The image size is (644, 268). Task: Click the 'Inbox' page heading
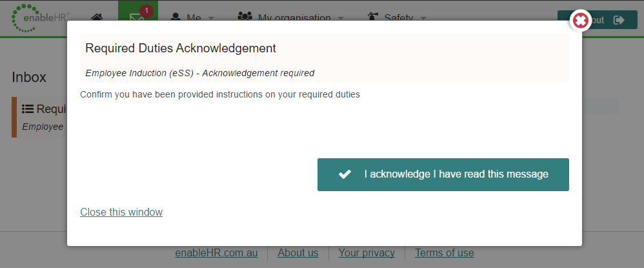point(29,77)
